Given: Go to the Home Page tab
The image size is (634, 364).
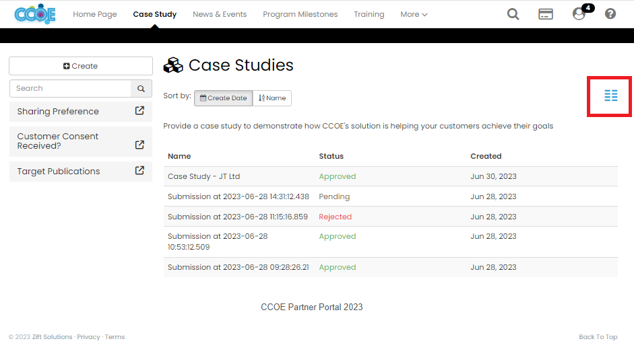Looking at the screenshot, I should (x=94, y=14).
